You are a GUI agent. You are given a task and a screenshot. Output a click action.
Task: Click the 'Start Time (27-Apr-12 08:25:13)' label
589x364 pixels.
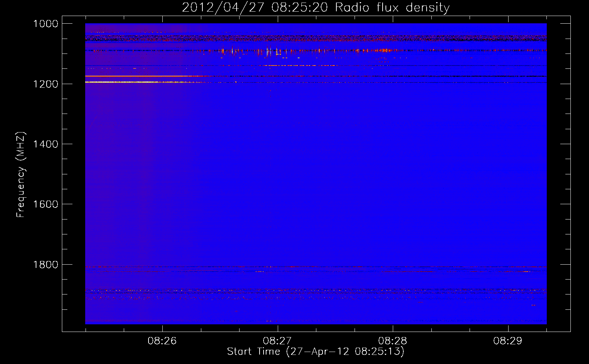[x=316, y=352]
